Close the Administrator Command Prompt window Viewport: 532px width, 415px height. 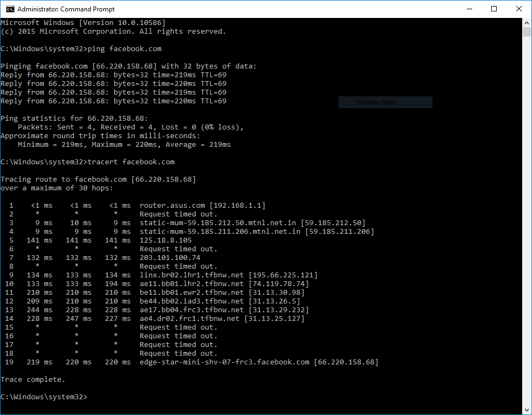519,9
